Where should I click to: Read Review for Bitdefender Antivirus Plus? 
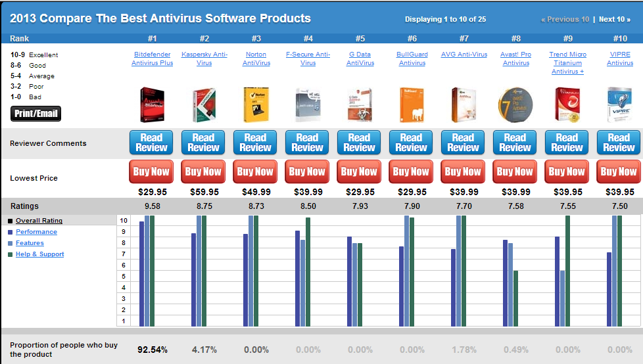(x=152, y=143)
